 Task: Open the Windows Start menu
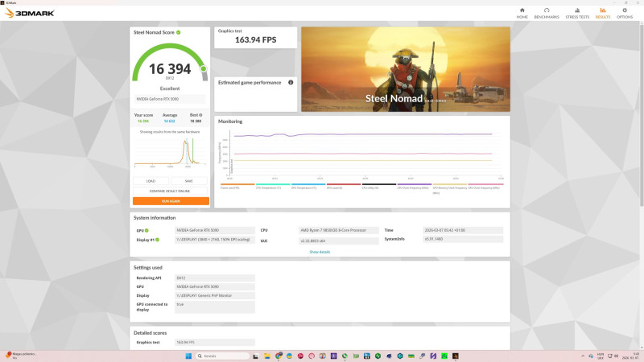[188, 356]
